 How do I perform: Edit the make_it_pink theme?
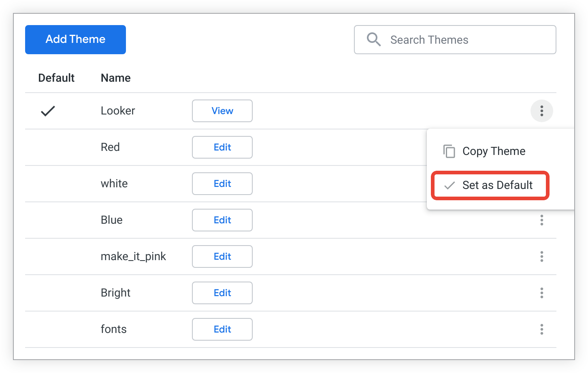222,256
